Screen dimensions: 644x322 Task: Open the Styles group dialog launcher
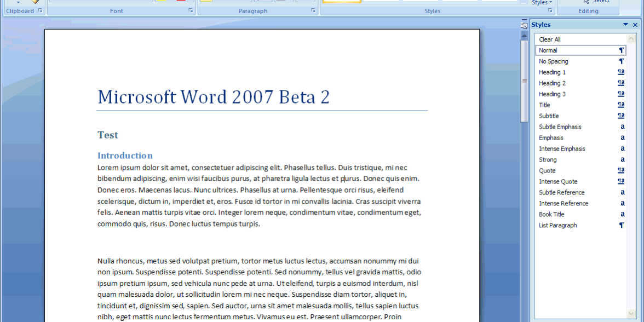point(550,11)
